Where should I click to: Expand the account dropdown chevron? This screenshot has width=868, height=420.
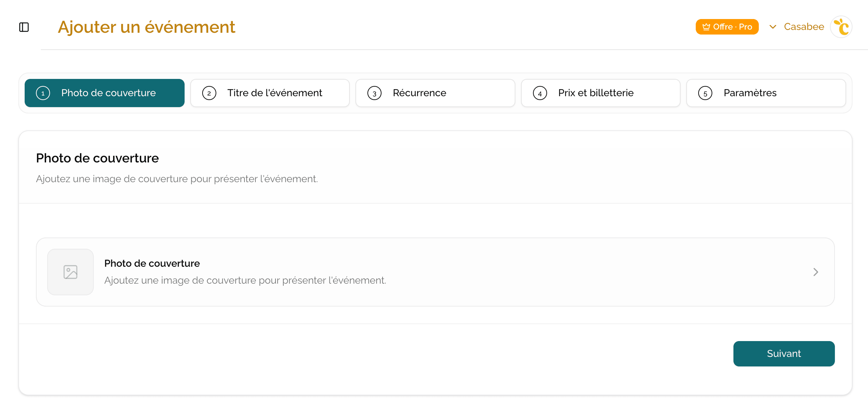tap(773, 27)
